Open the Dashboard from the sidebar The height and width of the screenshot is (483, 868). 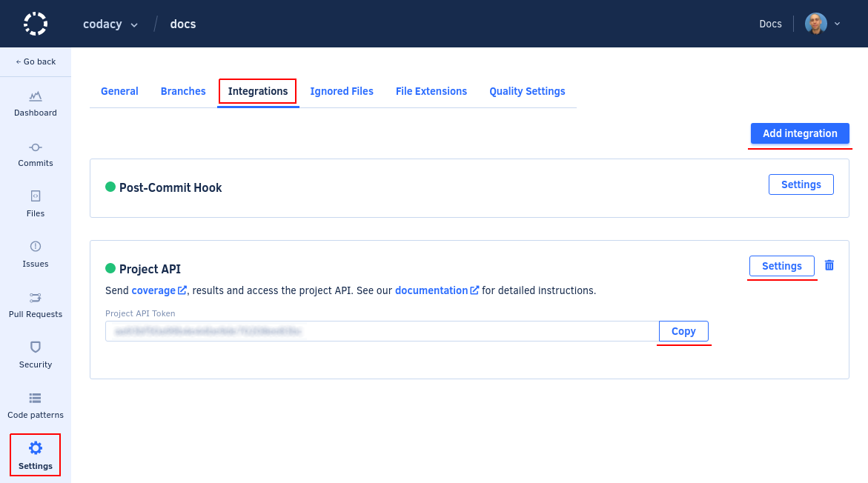[x=35, y=104]
